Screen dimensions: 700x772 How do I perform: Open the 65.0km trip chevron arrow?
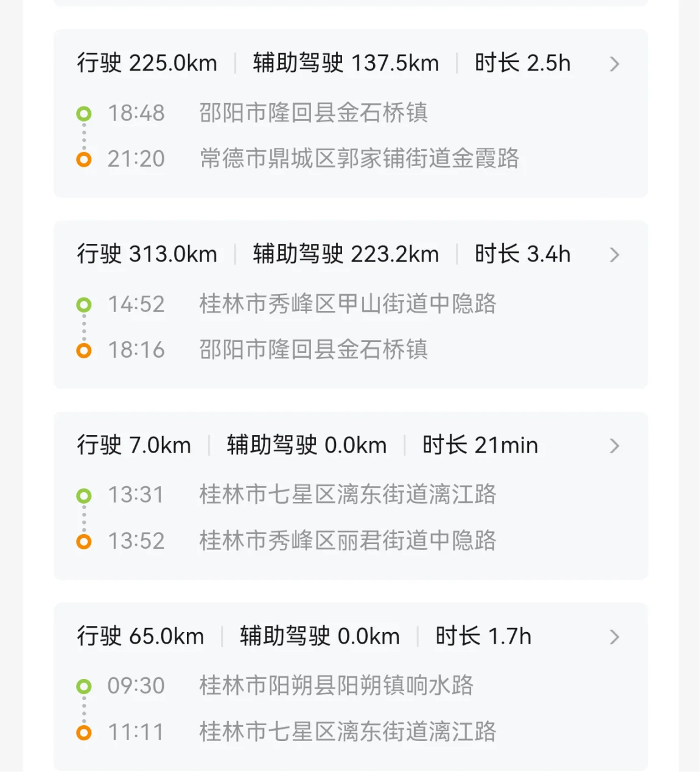point(614,637)
